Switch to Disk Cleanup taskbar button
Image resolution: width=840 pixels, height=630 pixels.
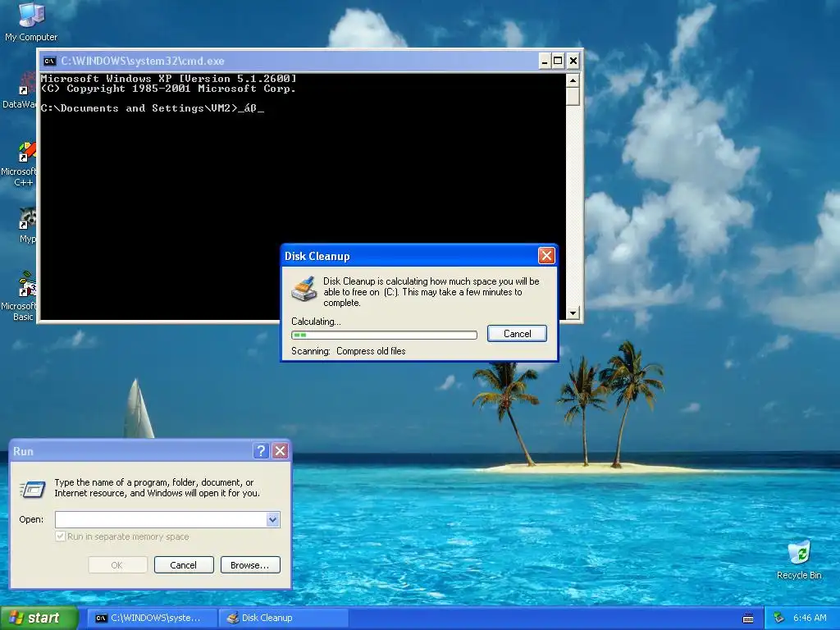click(x=284, y=618)
